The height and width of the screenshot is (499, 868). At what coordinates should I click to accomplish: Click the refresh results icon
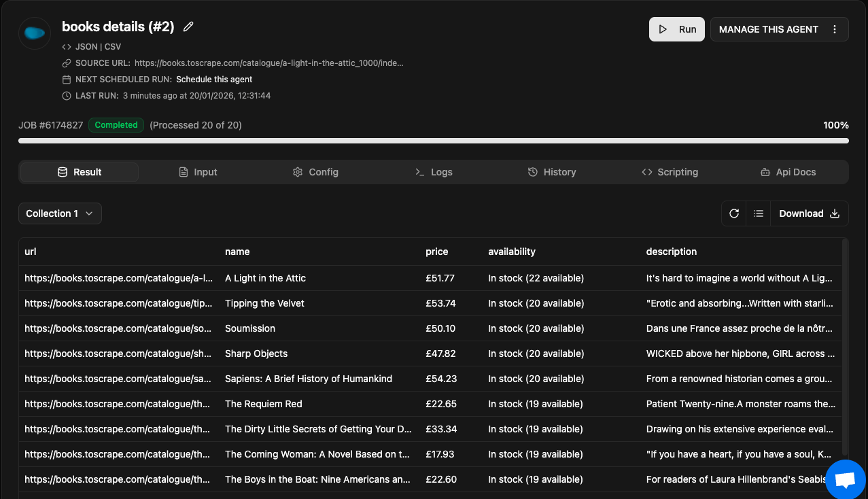[x=734, y=213]
